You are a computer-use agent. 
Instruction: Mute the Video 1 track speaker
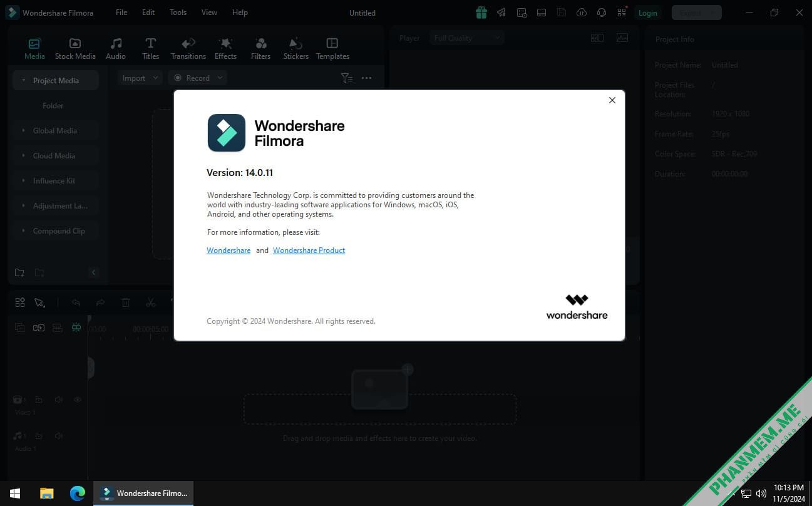[x=58, y=400]
